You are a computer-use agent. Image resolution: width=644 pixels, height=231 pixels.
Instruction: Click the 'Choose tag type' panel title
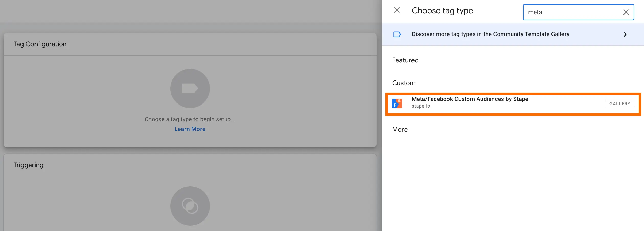click(x=442, y=11)
